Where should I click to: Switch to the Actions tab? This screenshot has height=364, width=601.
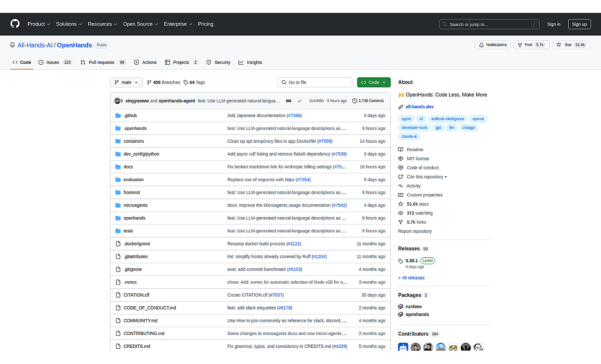click(x=145, y=62)
